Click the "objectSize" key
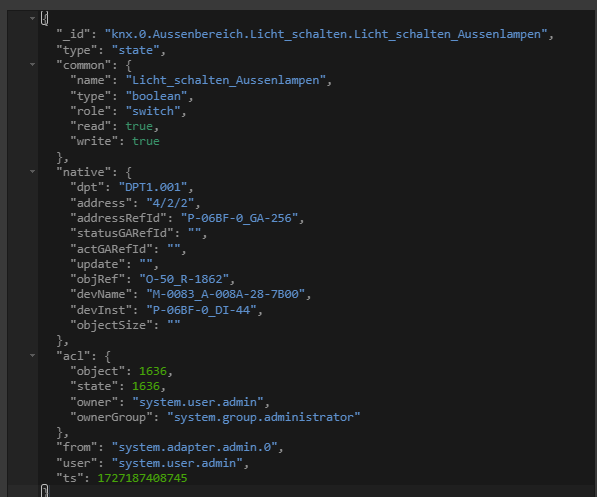 point(112,325)
